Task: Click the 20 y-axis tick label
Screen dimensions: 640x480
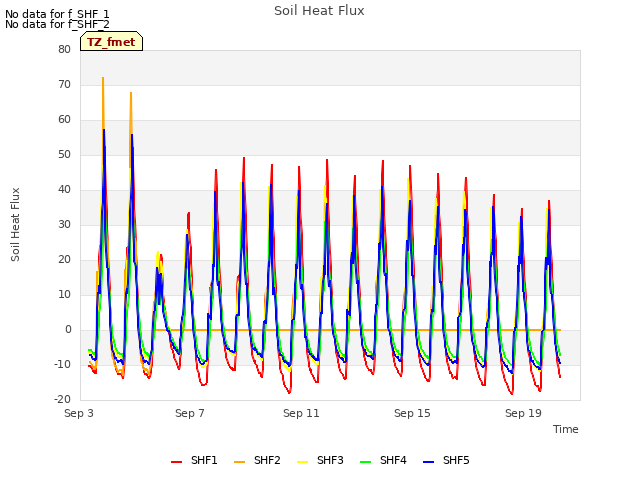Action: [64, 260]
